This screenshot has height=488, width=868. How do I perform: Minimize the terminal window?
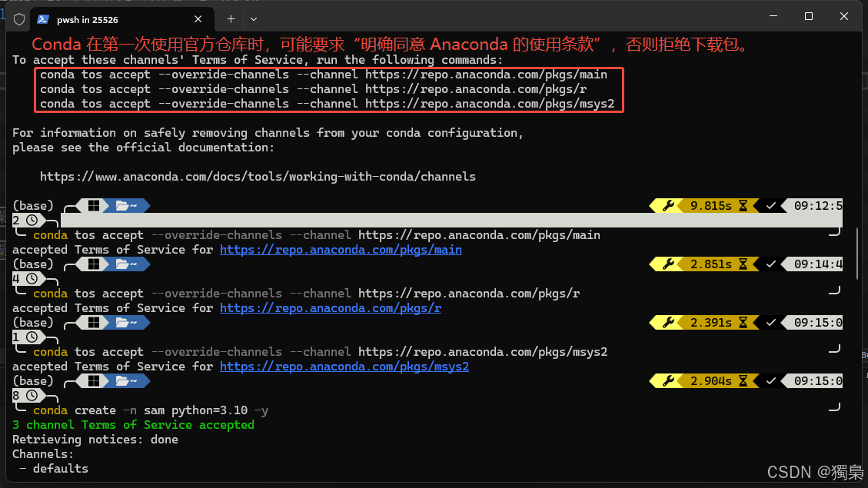(x=773, y=16)
